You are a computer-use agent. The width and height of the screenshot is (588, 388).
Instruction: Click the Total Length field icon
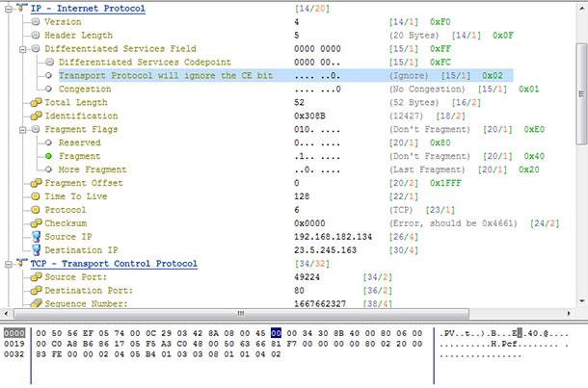(x=36, y=101)
